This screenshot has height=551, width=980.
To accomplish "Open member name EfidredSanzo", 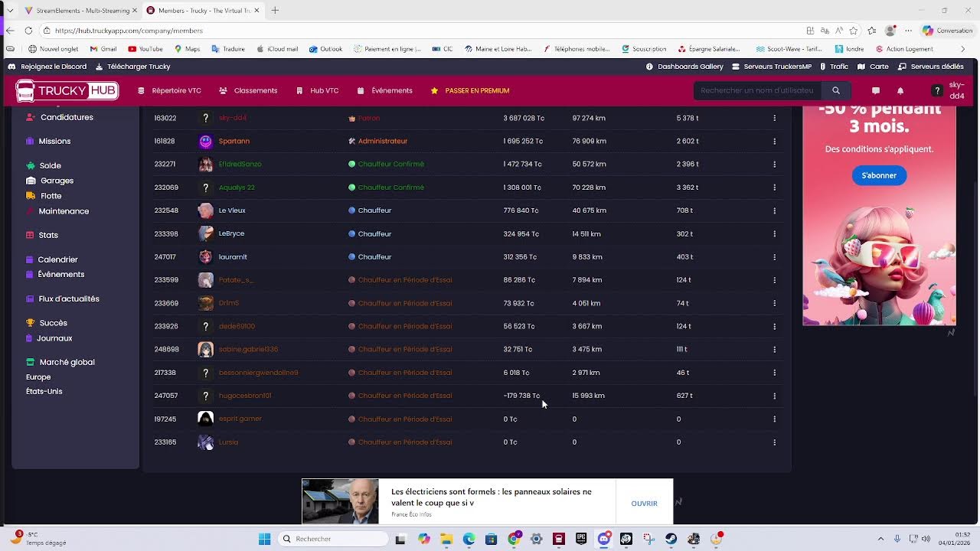I will click(240, 164).
